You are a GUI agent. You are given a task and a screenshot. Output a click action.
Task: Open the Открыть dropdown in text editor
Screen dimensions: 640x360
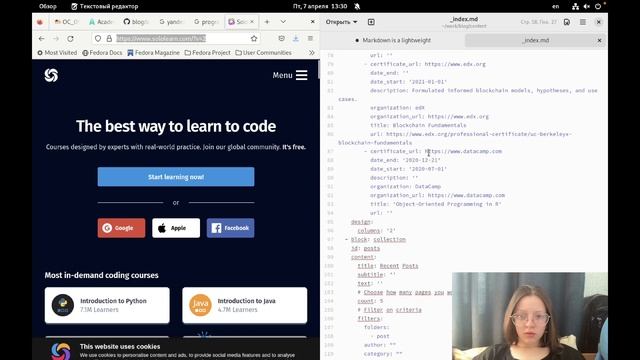[x=341, y=22]
